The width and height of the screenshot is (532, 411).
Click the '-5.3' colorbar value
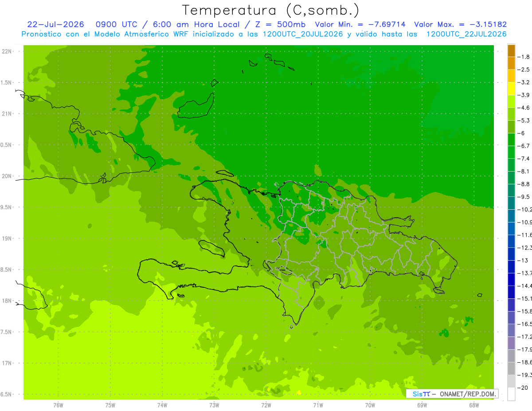(x=524, y=120)
